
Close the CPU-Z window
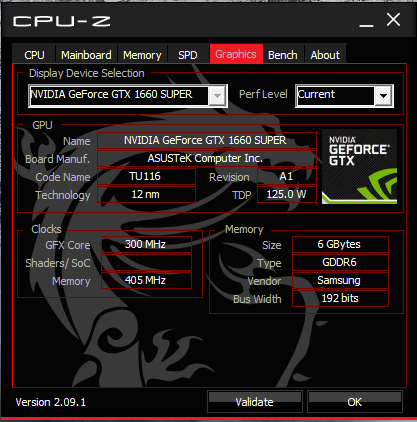click(393, 20)
